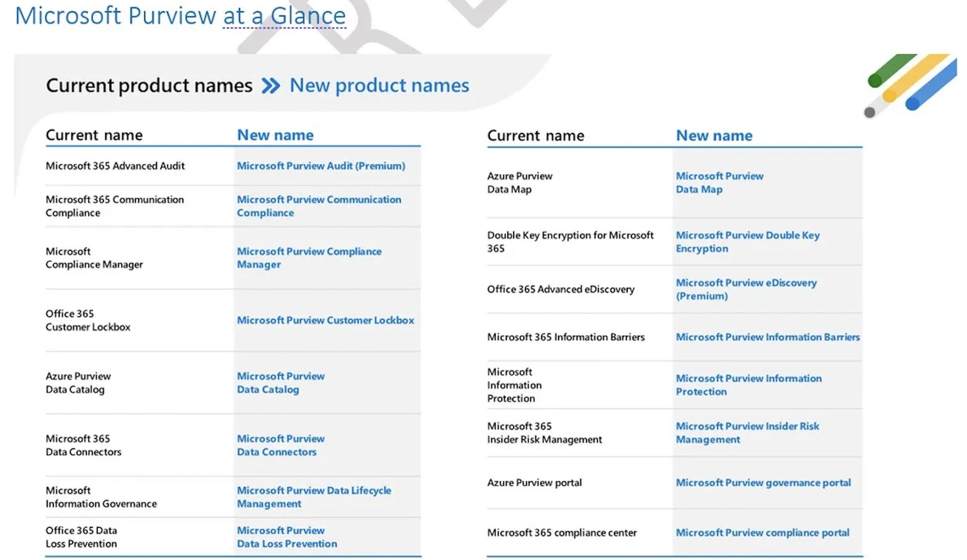Click the 'Microsoft 365 compliance center' table entry
The height and width of the screenshot is (560, 967).
tap(561, 532)
